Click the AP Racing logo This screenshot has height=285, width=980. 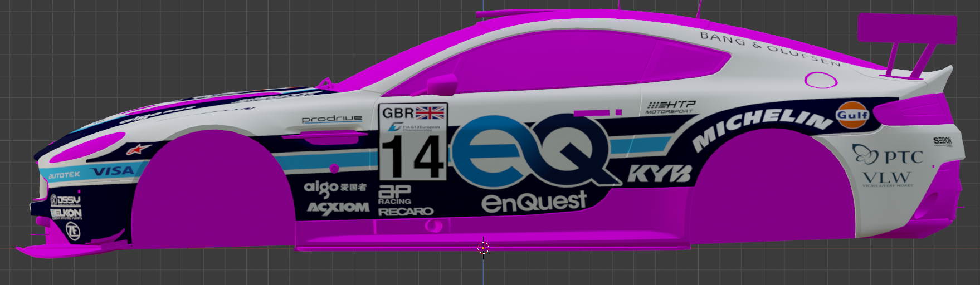[x=394, y=194]
